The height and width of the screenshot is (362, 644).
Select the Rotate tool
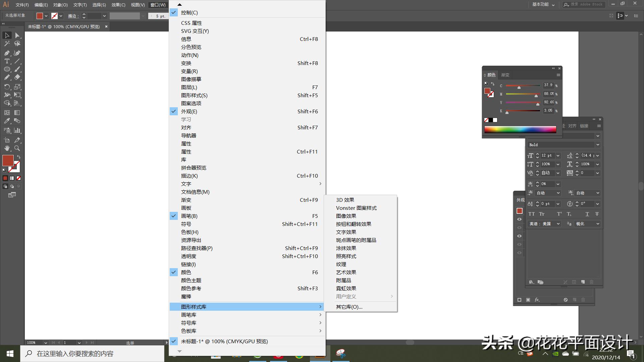pyautogui.click(x=7, y=87)
